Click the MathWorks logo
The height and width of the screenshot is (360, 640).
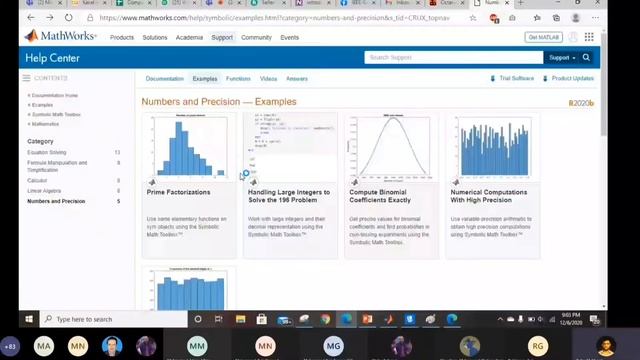60,36
